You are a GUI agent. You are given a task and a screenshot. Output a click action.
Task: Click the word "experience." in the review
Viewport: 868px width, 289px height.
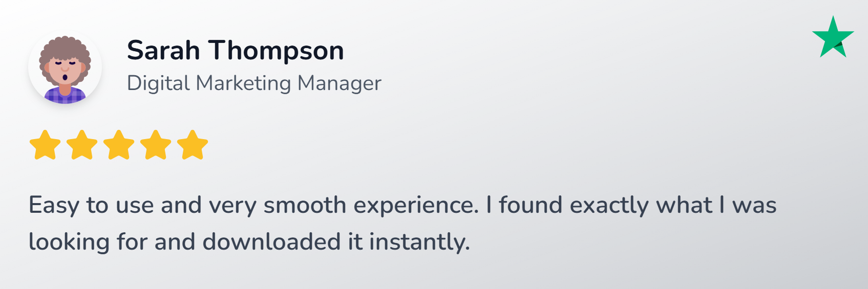pyautogui.click(x=416, y=206)
